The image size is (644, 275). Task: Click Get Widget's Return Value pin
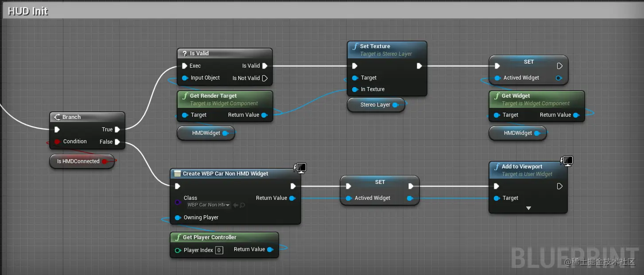pyautogui.click(x=576, y=115)
